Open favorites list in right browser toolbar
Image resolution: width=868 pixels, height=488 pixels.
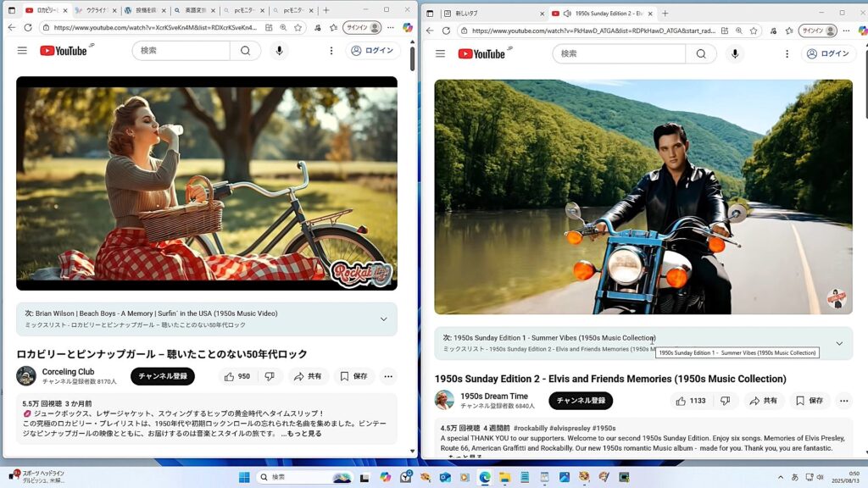tap(789, 30)
